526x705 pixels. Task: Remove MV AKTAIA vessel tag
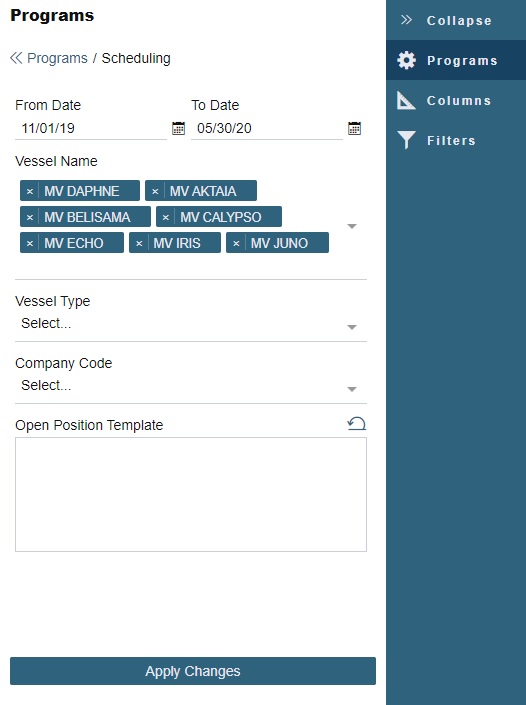(155, 191)
